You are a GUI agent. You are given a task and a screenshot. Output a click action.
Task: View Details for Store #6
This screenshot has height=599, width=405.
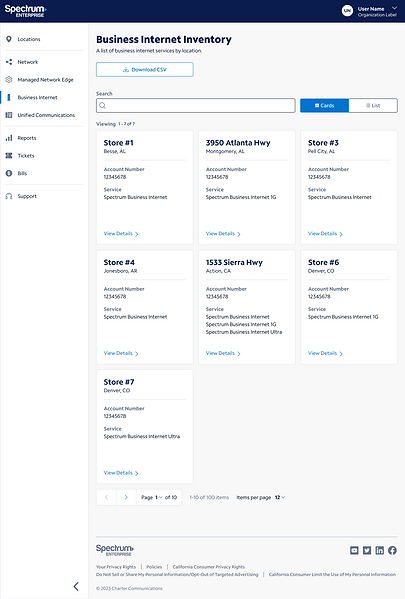coord(325,353)
